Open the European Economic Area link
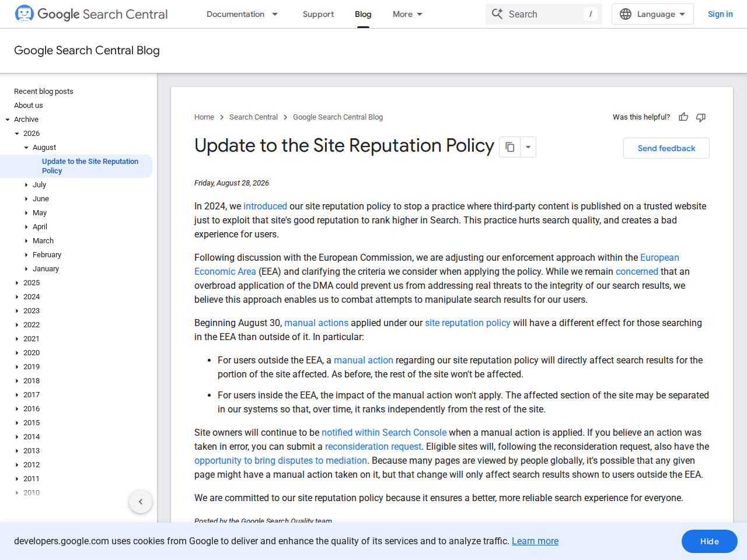The height and width of the screenshot is (560, 747). (x=659, y=257)
